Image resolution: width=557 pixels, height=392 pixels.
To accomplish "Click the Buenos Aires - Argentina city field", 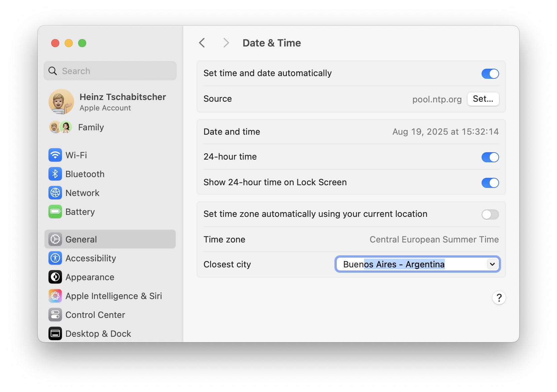I will (418, 264).
